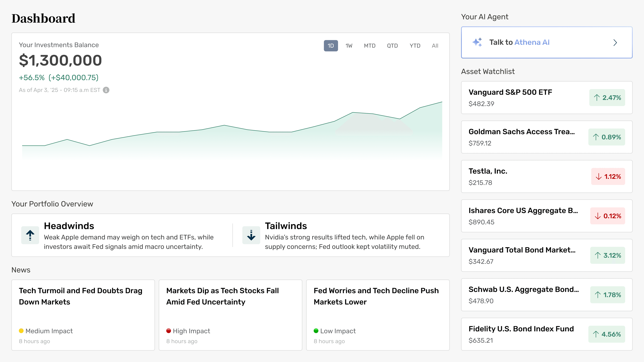Screen dimensions: 644x362
Task: Click the yellow Medium Impact dot
Action: [21, 331]
